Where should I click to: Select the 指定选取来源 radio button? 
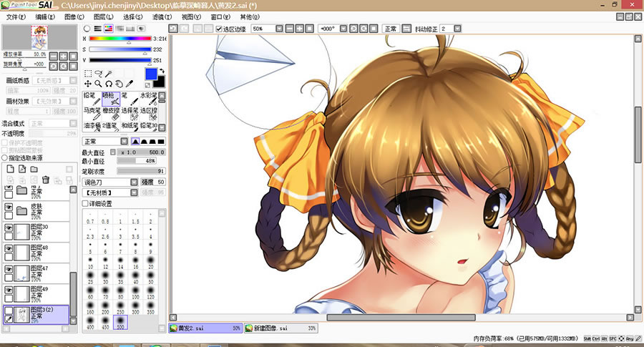[x=5, y=157]
